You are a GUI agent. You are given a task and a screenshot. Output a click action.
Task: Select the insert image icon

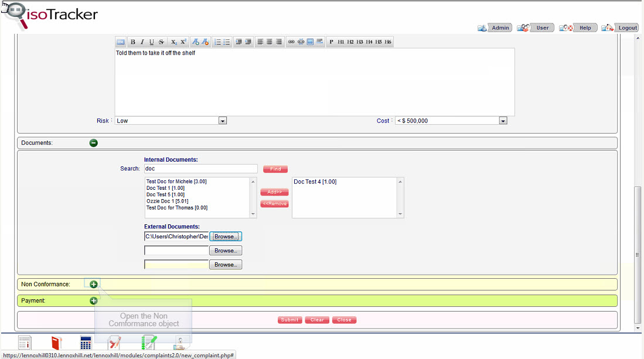click(x=309, y=42)
